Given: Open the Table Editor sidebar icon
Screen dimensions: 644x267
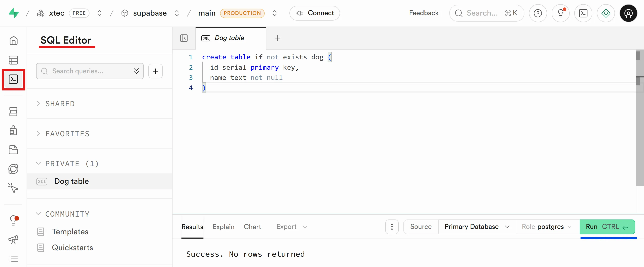Looking at the screenshot, I should tap(13, 60).
